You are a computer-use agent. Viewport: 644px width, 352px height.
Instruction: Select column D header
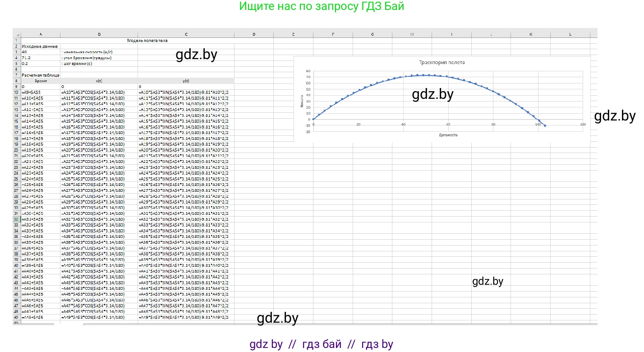254,34
